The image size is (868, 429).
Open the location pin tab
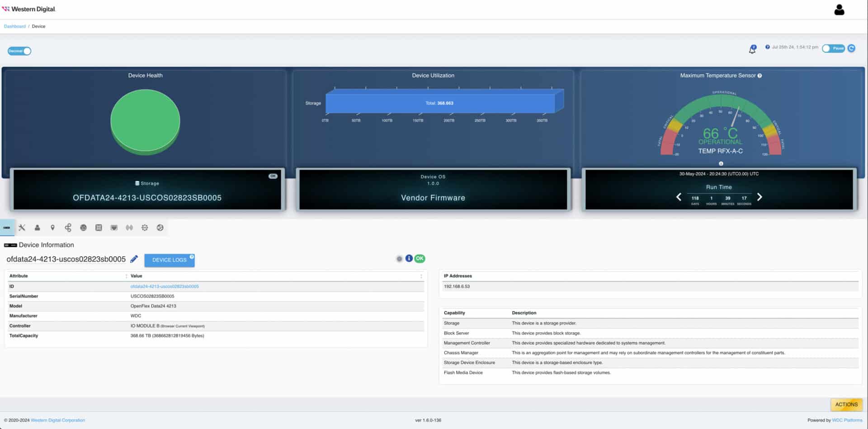[x=52, y=228]
